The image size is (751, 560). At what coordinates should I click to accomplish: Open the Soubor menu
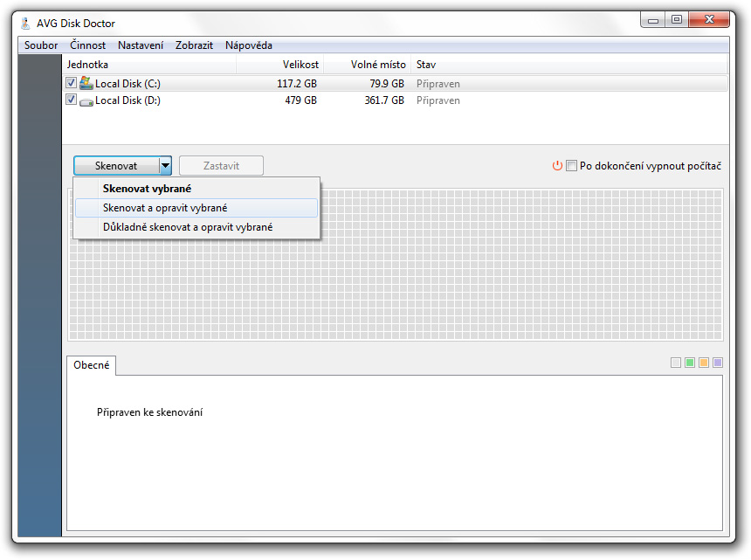click(x=41, y=45)
